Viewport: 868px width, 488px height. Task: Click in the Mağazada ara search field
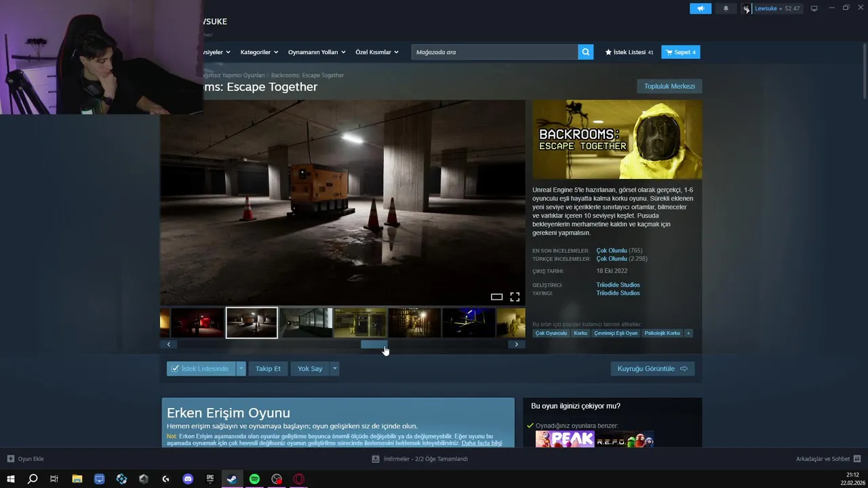coord(494,52)
